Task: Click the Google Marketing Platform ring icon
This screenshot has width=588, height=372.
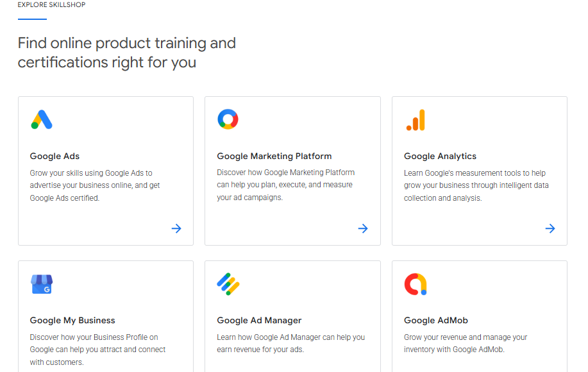Action: tap(228, 119)
